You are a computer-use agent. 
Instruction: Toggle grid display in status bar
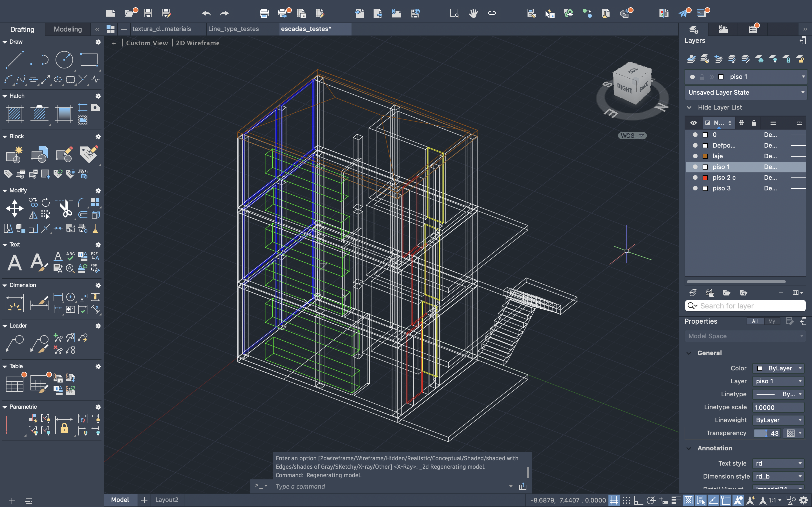click(x=614, y=500)
